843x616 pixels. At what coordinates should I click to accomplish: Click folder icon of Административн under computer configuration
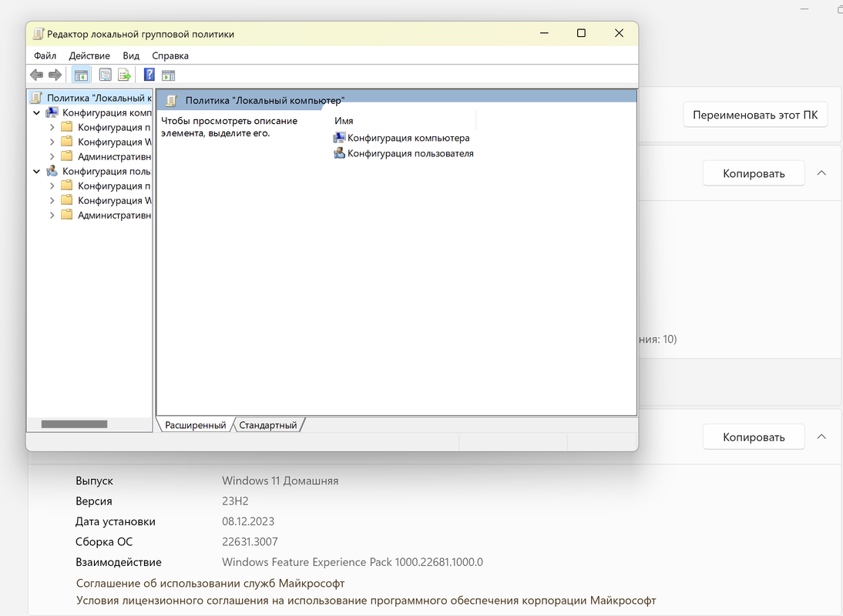(67, 156)
